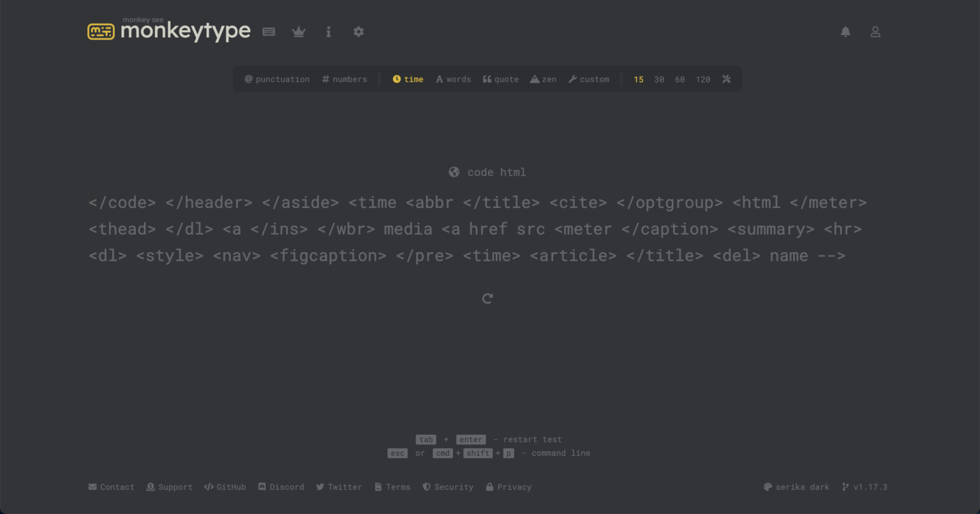This screenshot has height=514, width=980.
Task: Switch to quote mode
Action: click(501, 79)
